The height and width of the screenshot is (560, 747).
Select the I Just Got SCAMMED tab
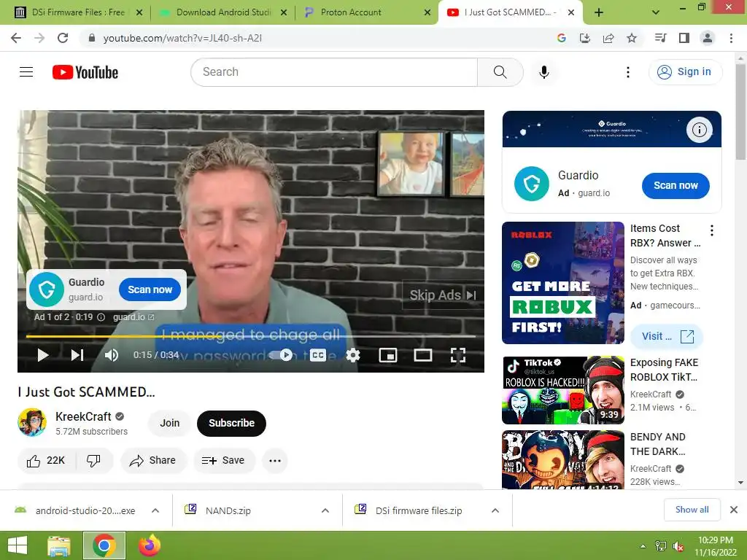(510, 12)
